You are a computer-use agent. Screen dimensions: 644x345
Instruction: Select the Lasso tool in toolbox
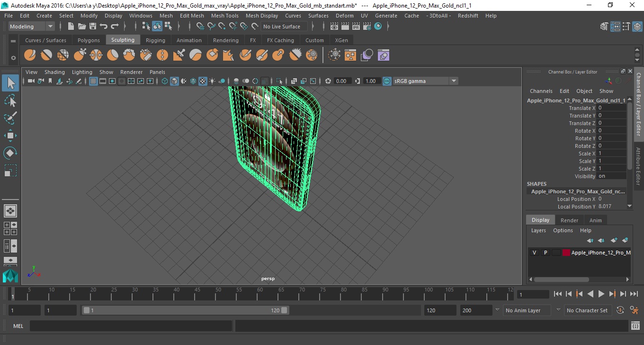(10, 100)
